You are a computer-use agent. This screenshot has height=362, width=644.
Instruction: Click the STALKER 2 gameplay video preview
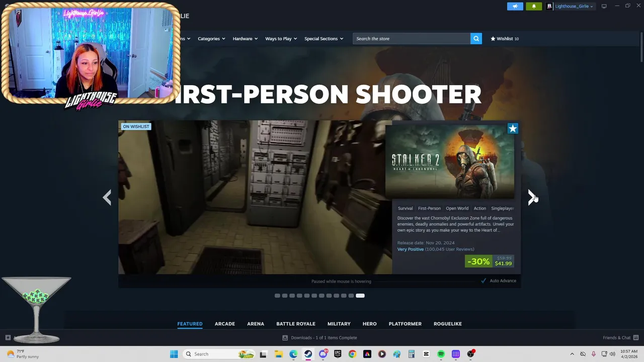(255, 197)
